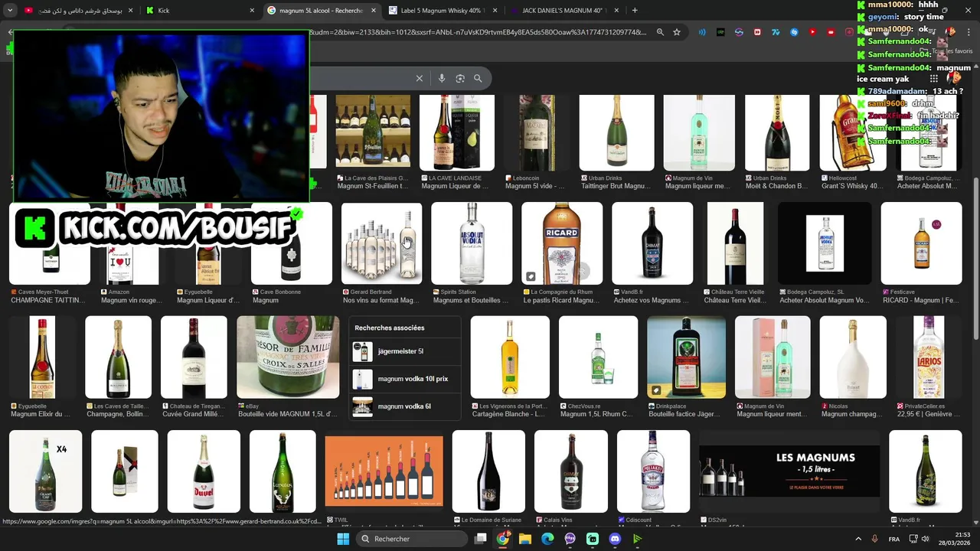Expand the hidden system tray icons chevron
The width and height of the screenshot is (980, 551).
click(857, 539)
